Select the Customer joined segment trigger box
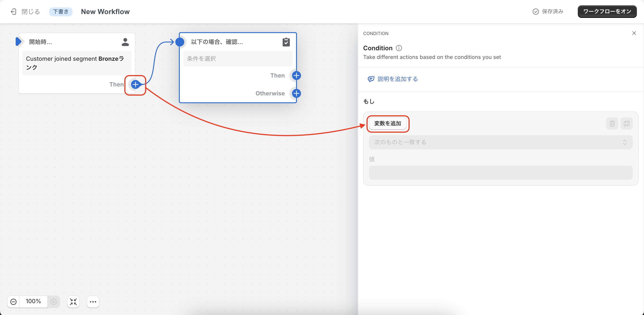 pyautogui.click(x=76, y=63)
